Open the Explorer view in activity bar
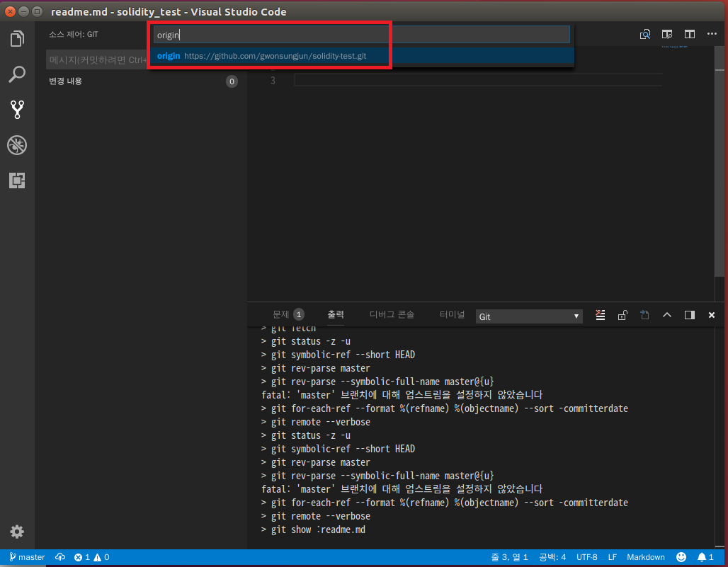728x567 pixels. tap(17, 38)
